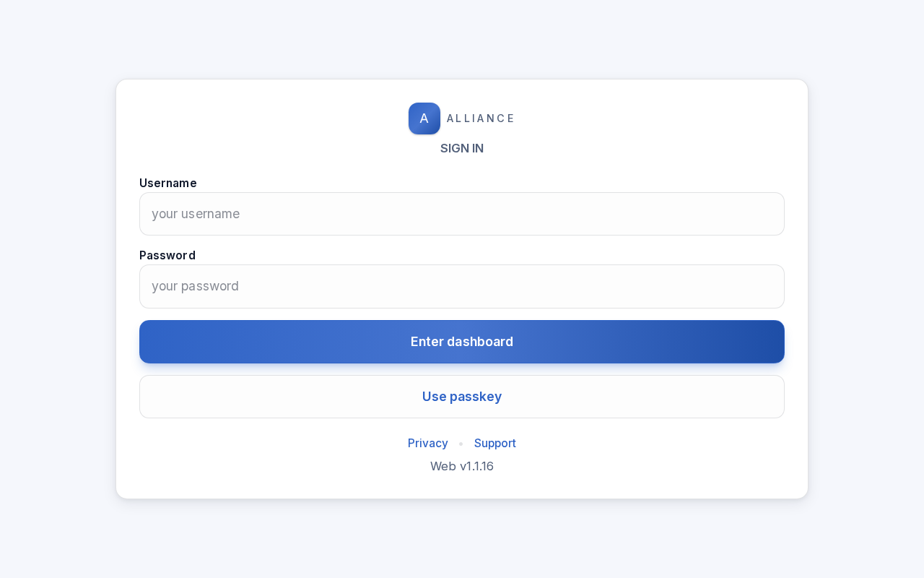Click the dot separator between Privacy and Support
The image size is (924, 578).
461,444
